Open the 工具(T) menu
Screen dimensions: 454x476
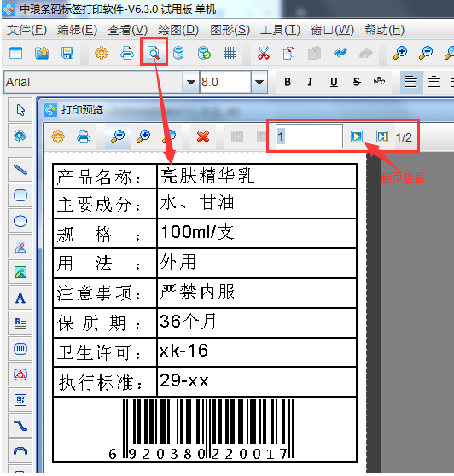click(280, 30)
